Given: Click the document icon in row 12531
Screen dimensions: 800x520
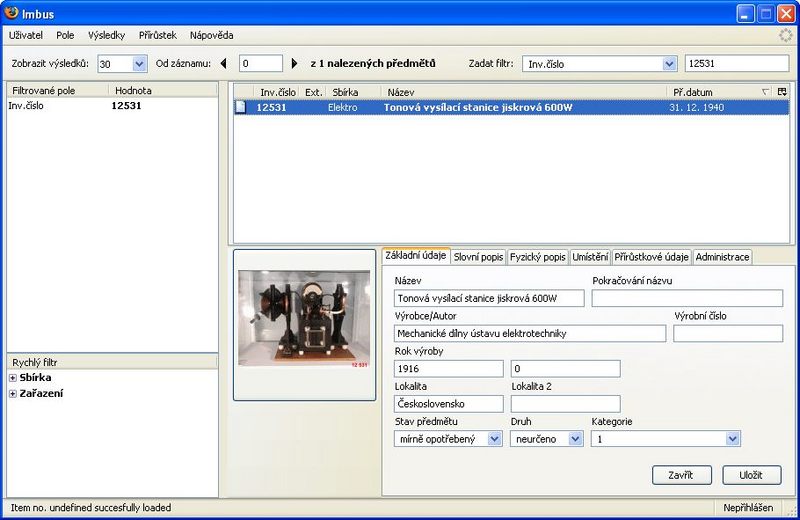Looking at the screenshot, I should [241, 108].
